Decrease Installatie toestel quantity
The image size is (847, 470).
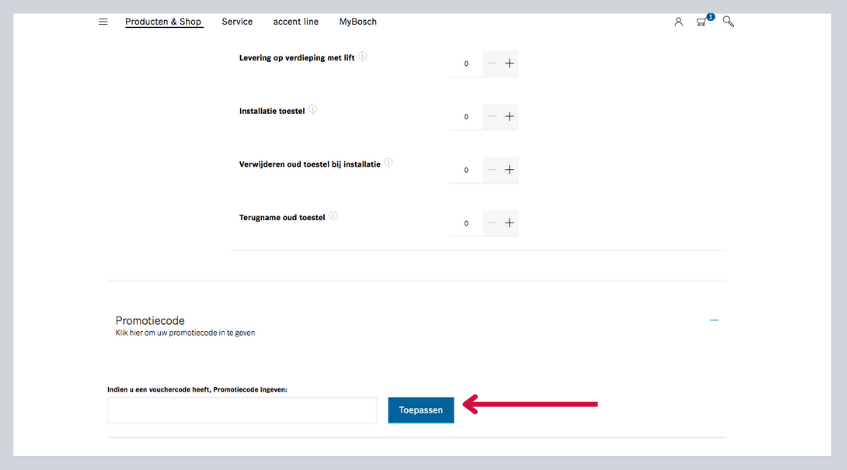(491, 116)
